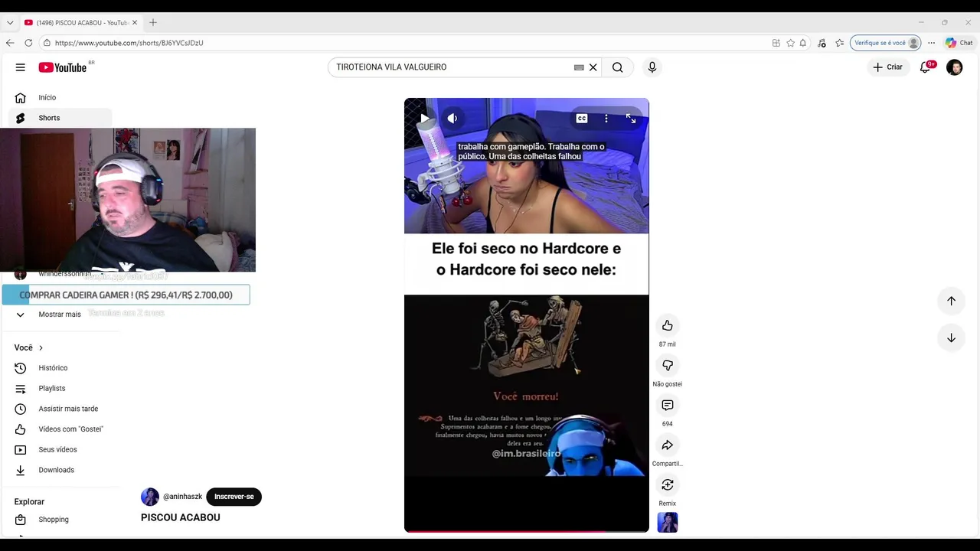Viewport: 980px width, 551px height.
Task: Open YouTube notifications bell
Action: click(x=926, y=67)
